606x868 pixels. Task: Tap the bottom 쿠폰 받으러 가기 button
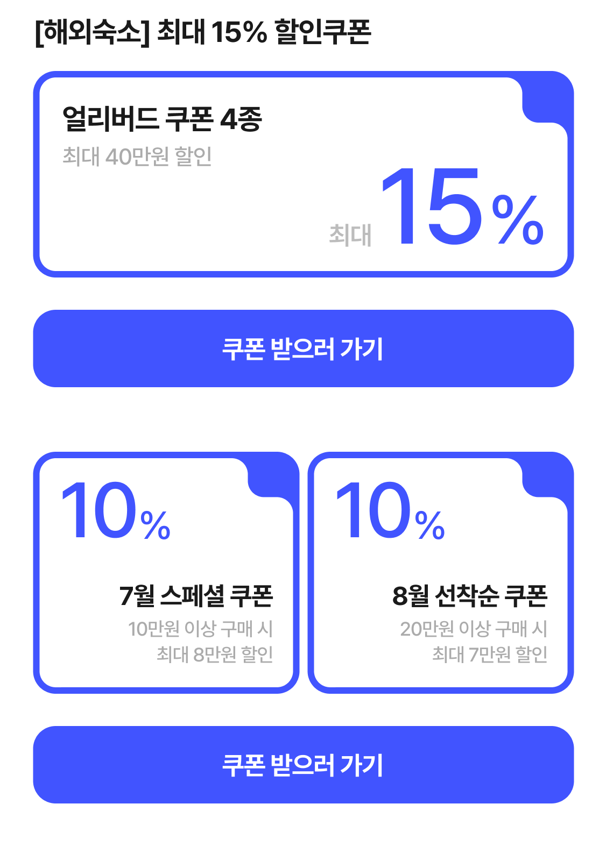click(x=303, y=765)
